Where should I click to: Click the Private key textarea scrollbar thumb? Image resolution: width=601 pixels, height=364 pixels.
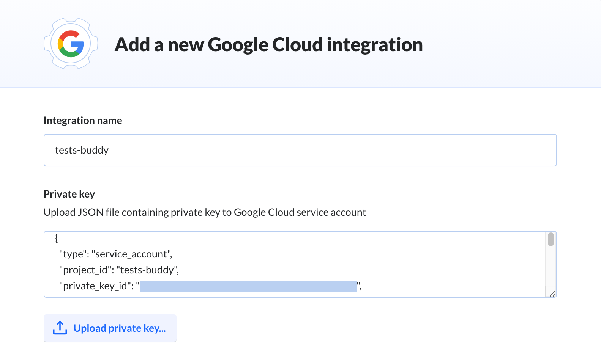[551, 240]
